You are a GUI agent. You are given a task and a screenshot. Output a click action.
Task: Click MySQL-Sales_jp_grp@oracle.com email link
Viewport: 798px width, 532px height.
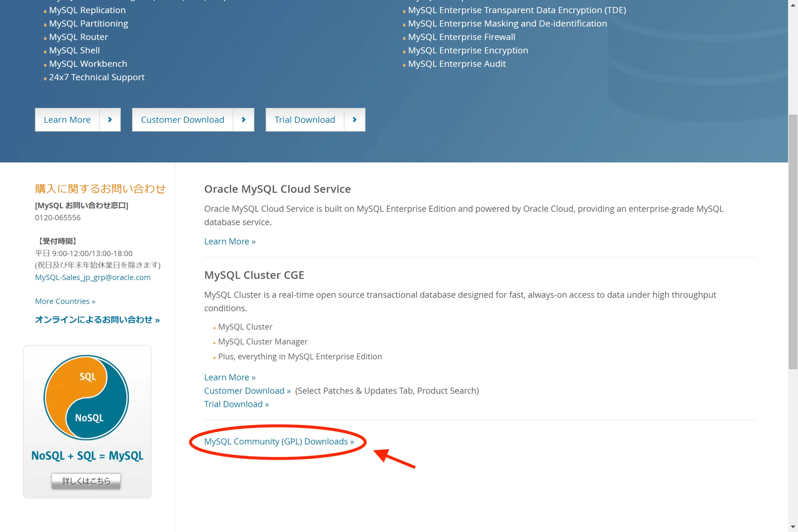click(93, 277)
